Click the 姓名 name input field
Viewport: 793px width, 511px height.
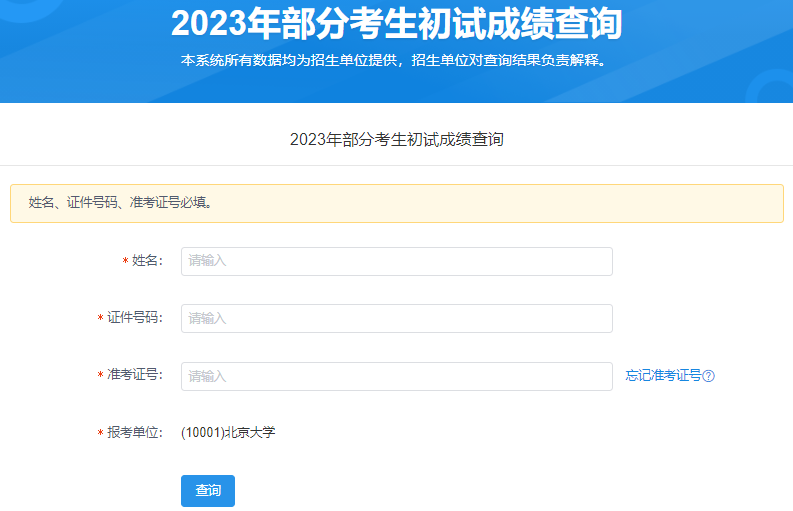click(x=396, y=261)
